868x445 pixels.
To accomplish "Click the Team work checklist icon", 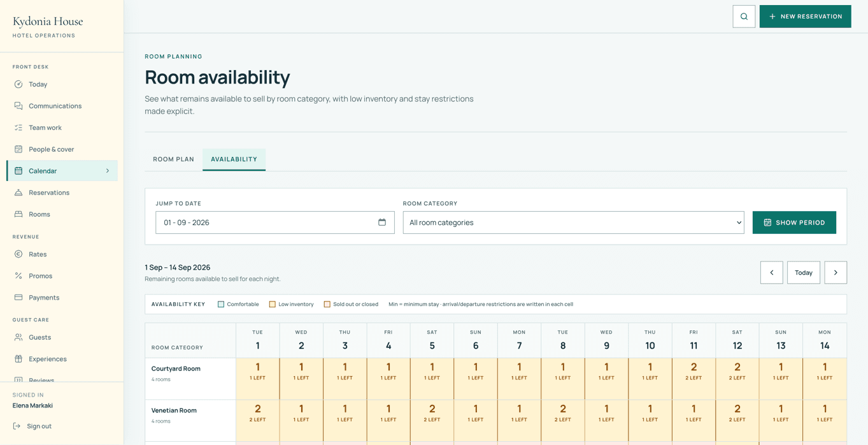I will (x=18, y=128).
